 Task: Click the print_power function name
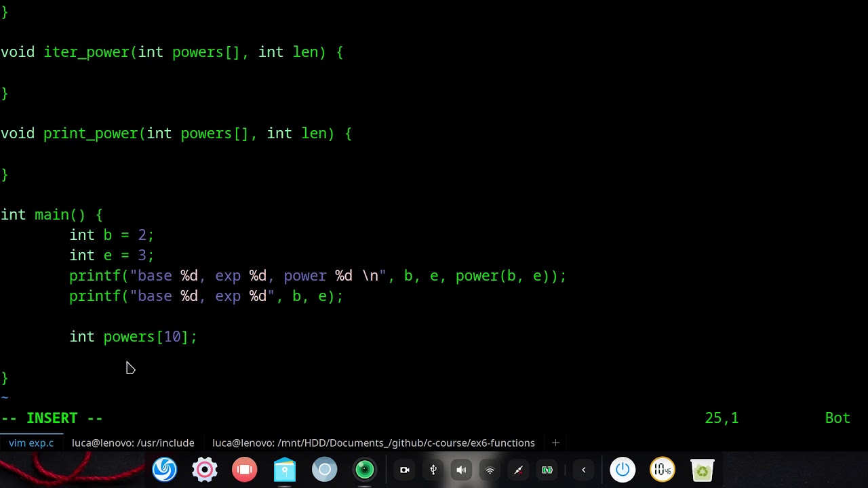pos(90,134)
